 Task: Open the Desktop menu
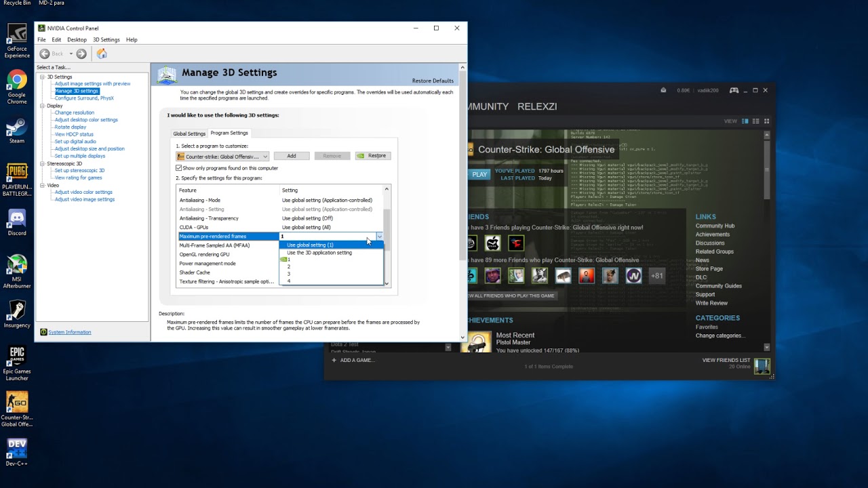(77, 40)
